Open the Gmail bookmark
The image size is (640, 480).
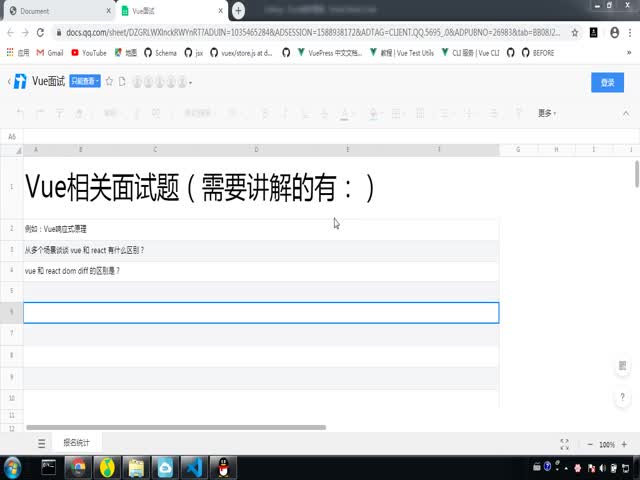point(50,53)
